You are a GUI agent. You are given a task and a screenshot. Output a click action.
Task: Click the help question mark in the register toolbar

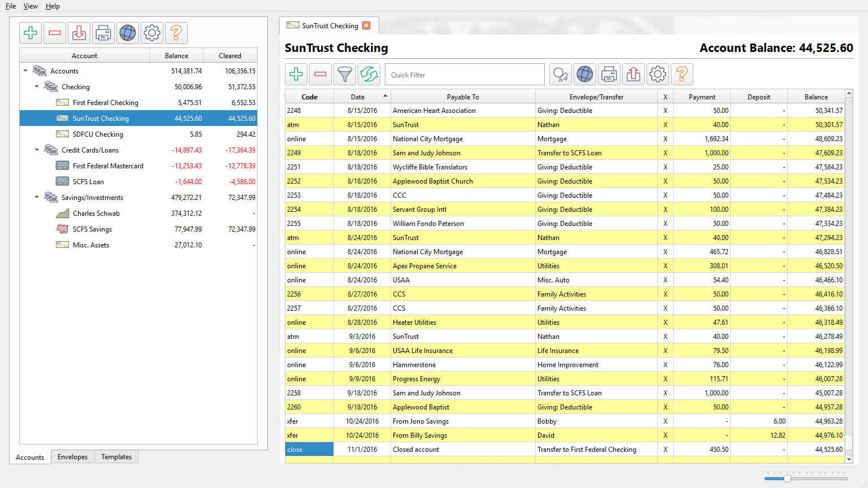682,74
